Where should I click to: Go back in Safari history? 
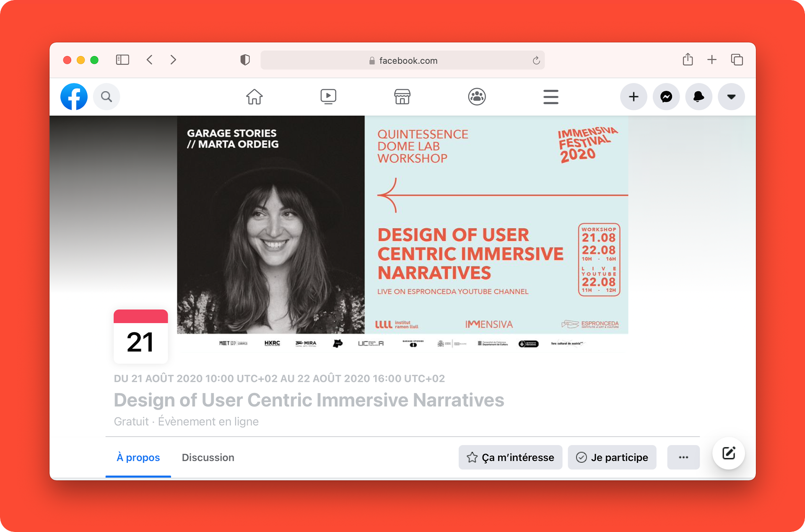[150, 60]
